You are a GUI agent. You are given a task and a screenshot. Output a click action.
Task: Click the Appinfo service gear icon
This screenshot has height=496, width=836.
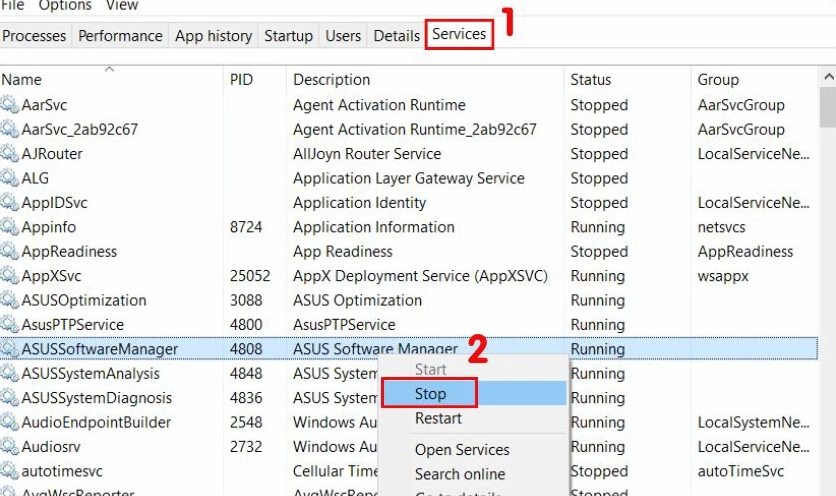tap(10, 227)
